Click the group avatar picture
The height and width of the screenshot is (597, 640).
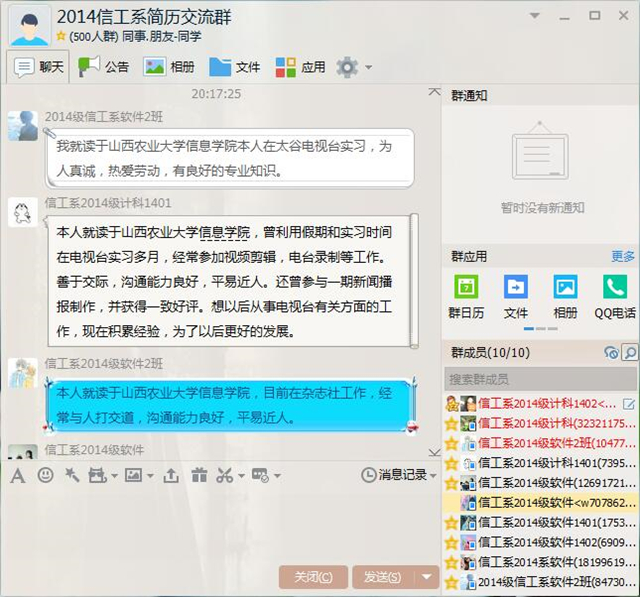[29, 26]
